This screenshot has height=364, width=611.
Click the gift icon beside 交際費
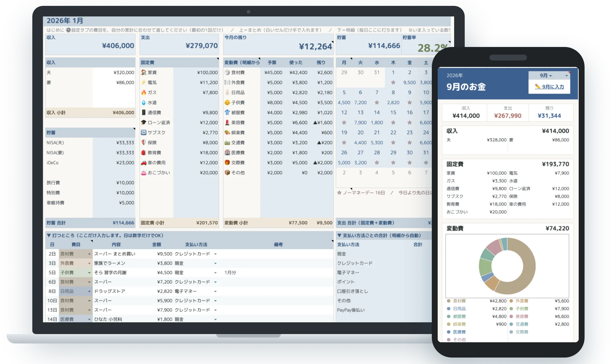click(x=227, y=163)
